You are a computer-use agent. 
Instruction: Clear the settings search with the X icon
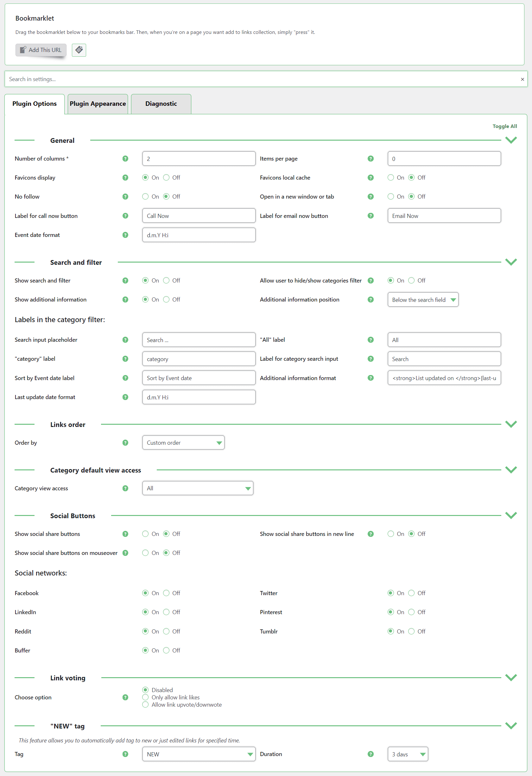(x=522, y=80)
